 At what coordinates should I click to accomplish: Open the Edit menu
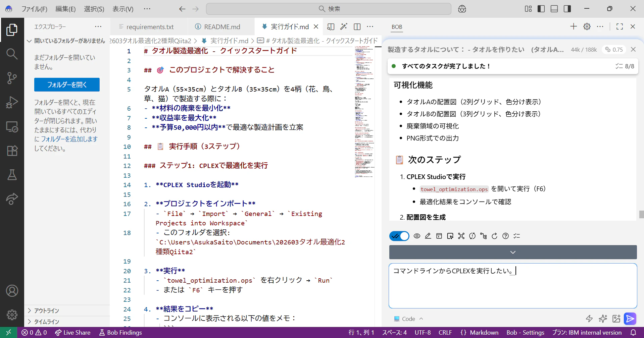point(65,9)
